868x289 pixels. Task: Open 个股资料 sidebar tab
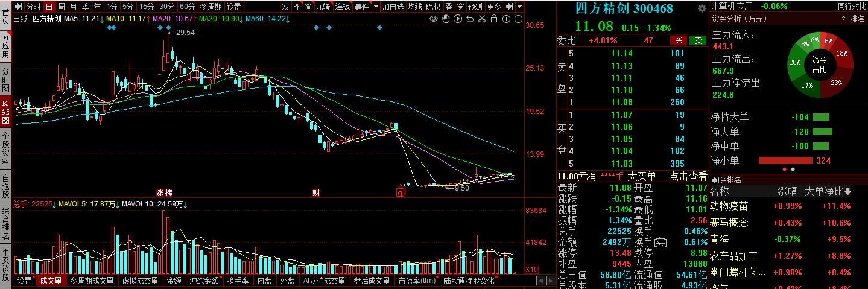[5, 148]
